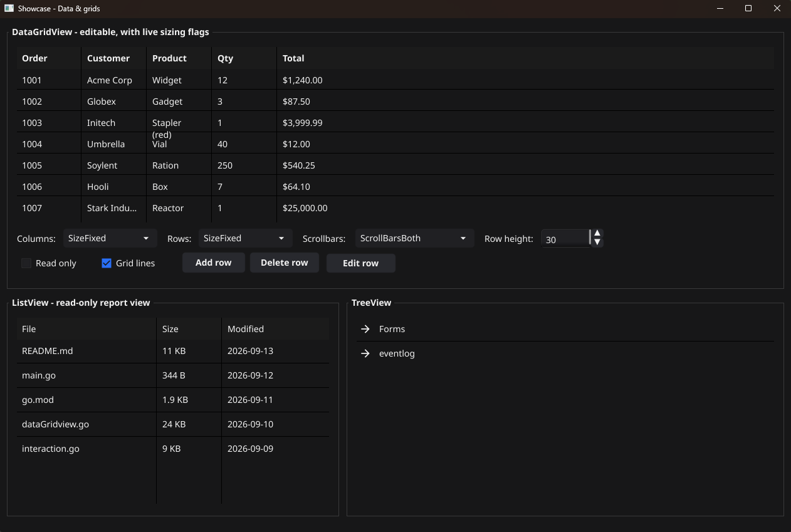Select the eventlog tree item label
Viewport: 791px width, 532px height.
click(x=397, y=353)
